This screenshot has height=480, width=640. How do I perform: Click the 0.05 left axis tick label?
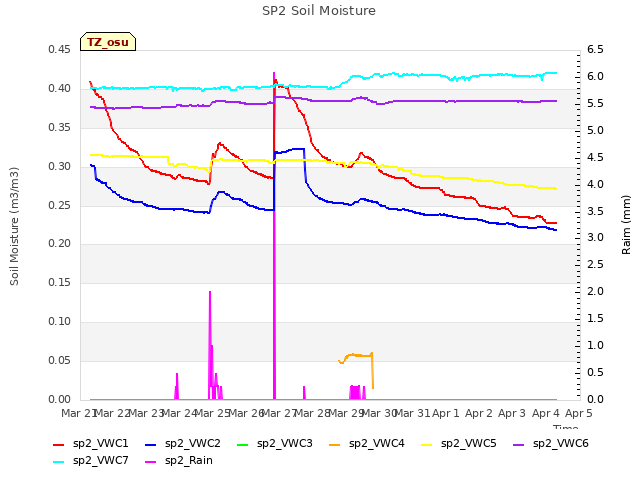point(59,360)
